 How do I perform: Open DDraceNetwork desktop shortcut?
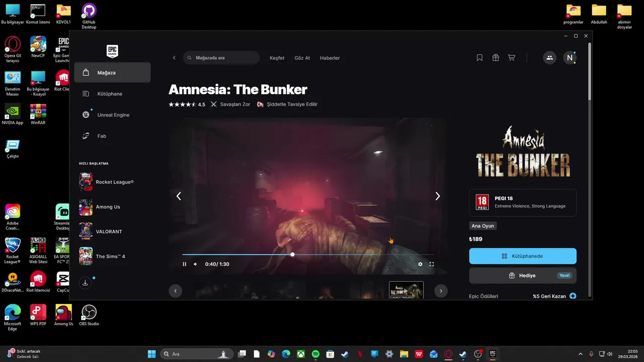tap(13, 282)
